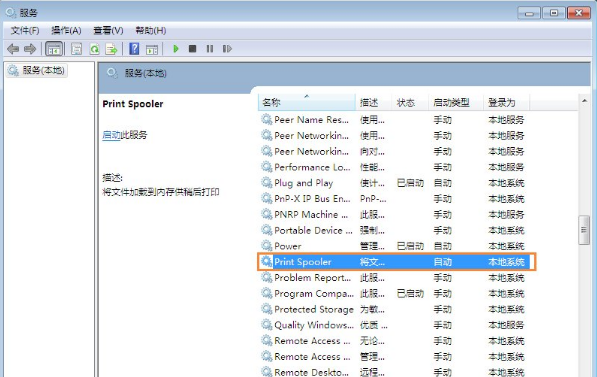Click the gear icon beside Program Compa...
This screenshot has width=597, height=377.
coord(267,293)
